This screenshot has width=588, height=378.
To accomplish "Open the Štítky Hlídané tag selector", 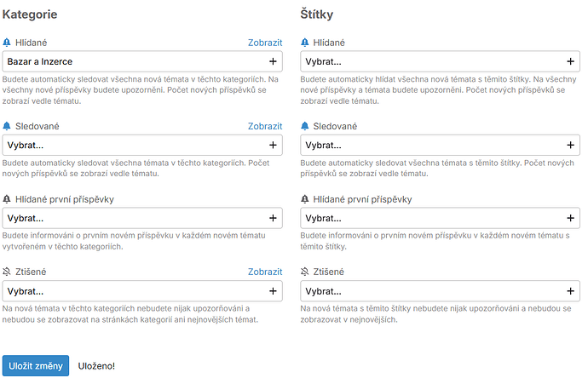I will click(440, 61).
